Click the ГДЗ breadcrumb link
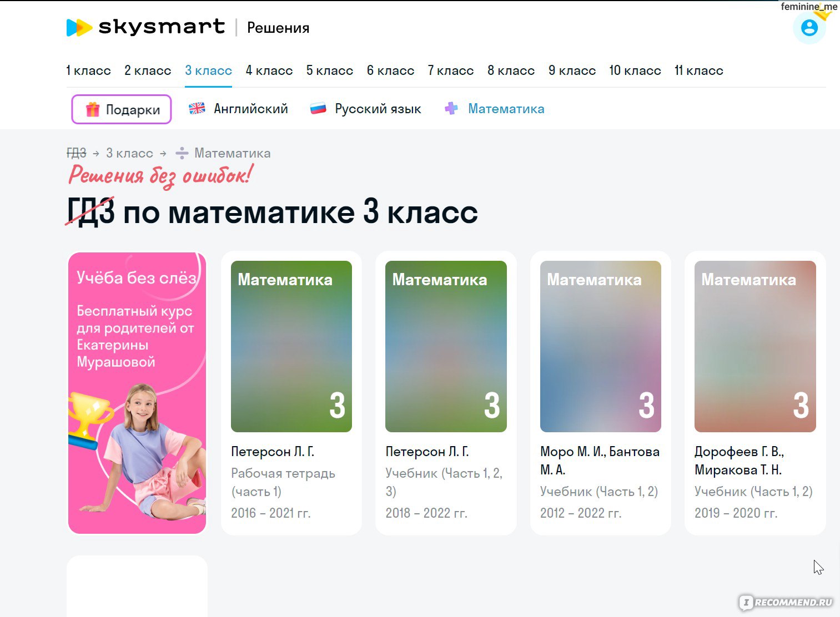 pyautogui.click(x=76, y=153)
